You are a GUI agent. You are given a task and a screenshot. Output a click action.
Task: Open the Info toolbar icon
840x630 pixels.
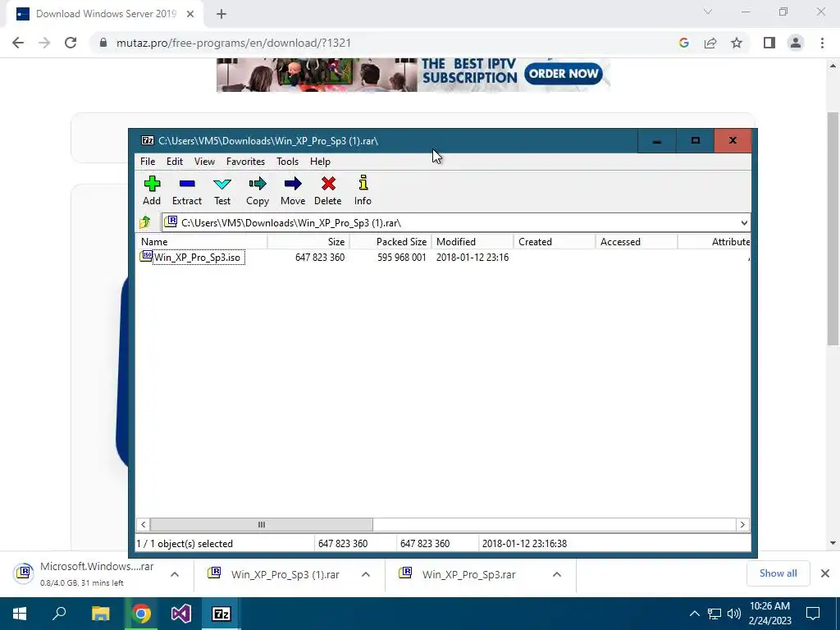tap(363, 183)
